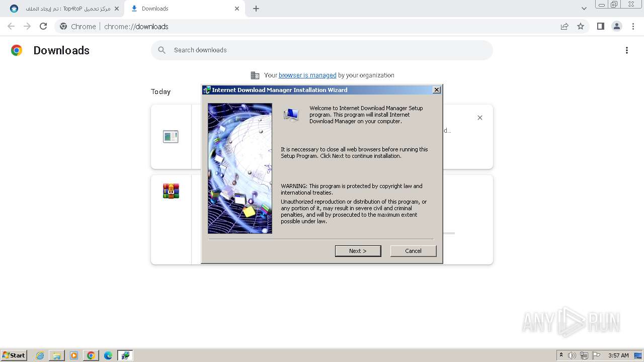Share this page icon
Viewport: 644px width, 362px height.
coord(565,27)
